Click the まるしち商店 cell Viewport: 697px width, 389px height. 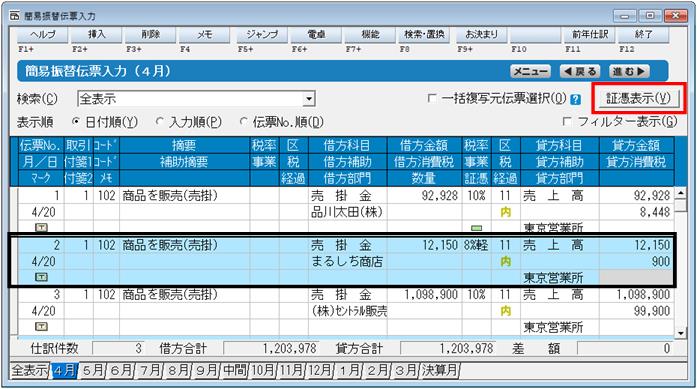(x=348, y=261)
